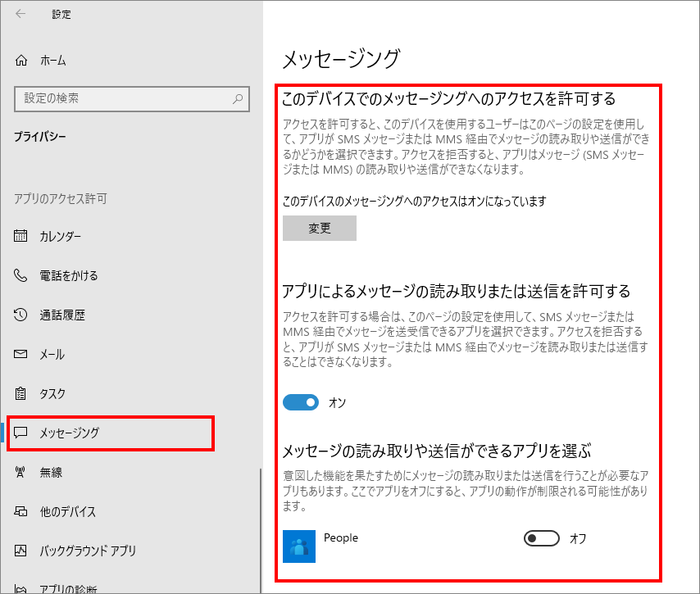700x594 pixels.
Task: Click the メッセージング page title
Action: tap(342, 59)
